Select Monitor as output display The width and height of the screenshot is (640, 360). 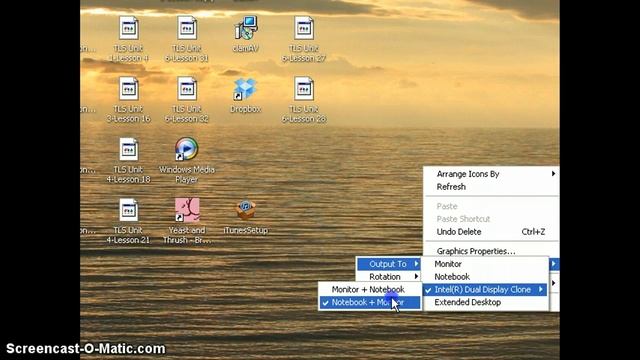[485, 264]
